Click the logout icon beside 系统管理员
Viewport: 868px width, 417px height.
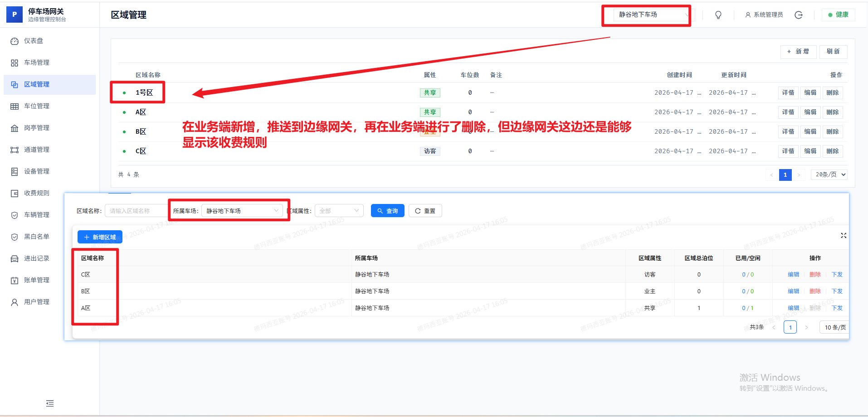799,15
